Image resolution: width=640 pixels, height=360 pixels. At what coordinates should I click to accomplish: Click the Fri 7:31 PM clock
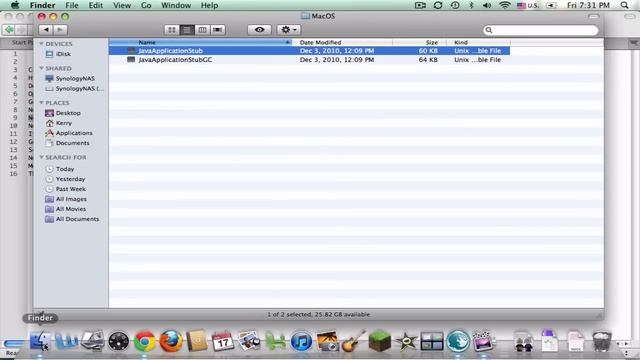[588, 5]
